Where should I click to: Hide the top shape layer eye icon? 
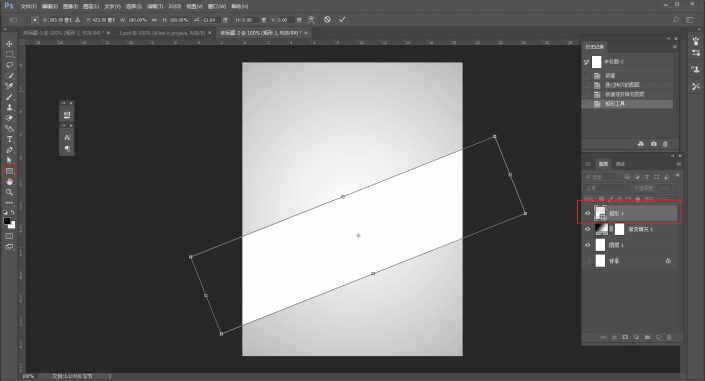[x=587, y=213]
